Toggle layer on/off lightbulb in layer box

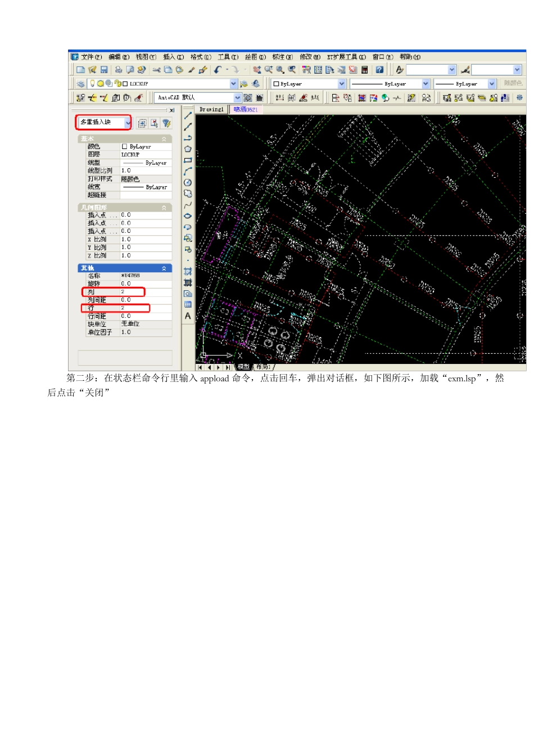click(x=93, y=84)
